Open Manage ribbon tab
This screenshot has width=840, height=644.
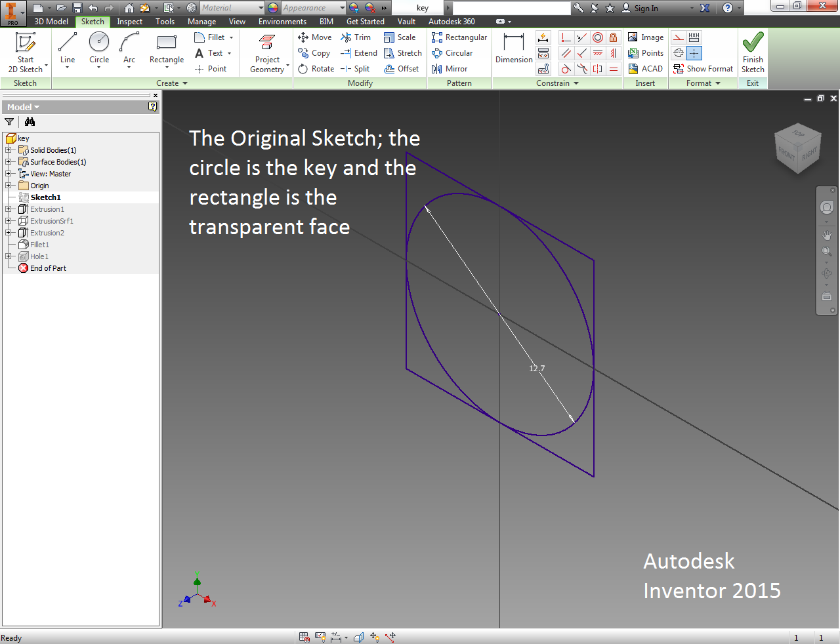coord(201,22)
